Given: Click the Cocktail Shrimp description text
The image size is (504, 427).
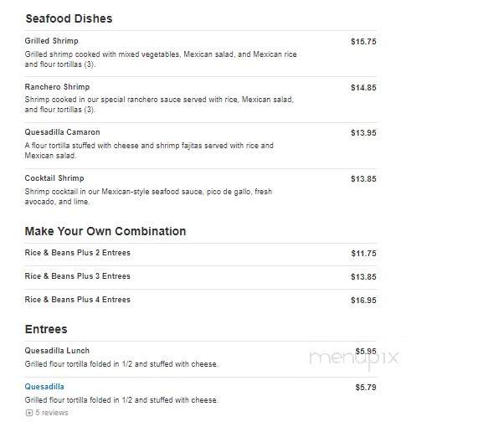Looking at the screenshot, I should (148, 197).
